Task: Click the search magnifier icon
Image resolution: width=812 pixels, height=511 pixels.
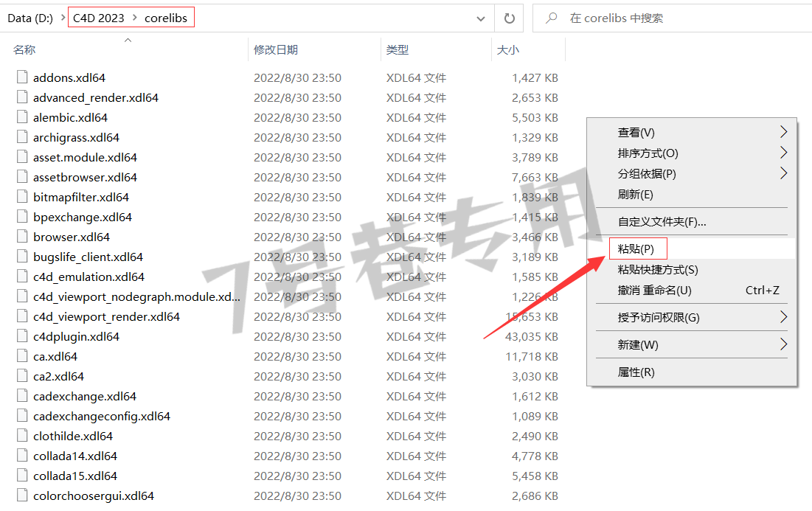Action: 552,18
